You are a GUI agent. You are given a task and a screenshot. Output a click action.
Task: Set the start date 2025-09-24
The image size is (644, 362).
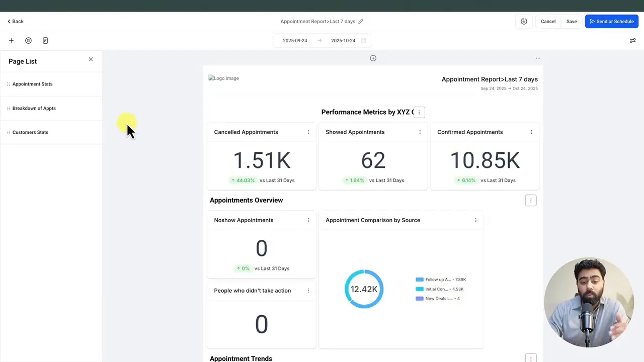[295, 40]
